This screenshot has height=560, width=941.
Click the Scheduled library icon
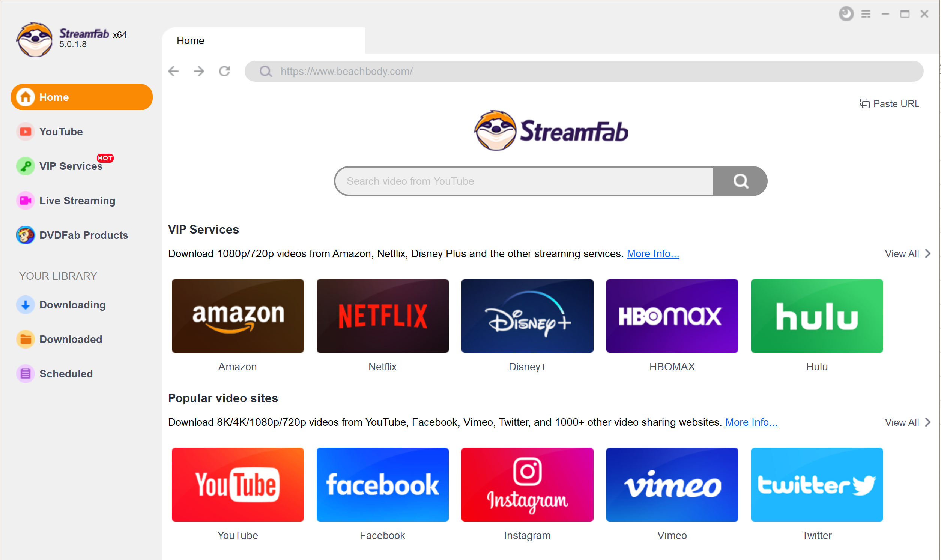click(25, 373)
